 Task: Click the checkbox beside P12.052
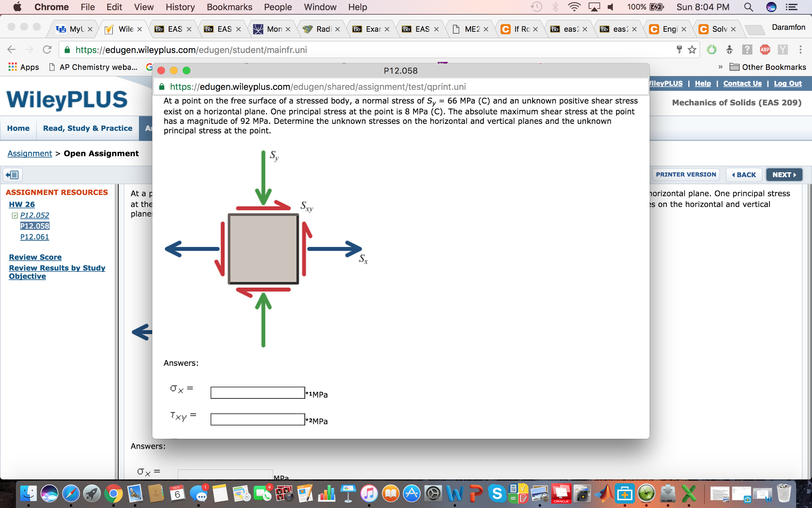click(15, 215)
